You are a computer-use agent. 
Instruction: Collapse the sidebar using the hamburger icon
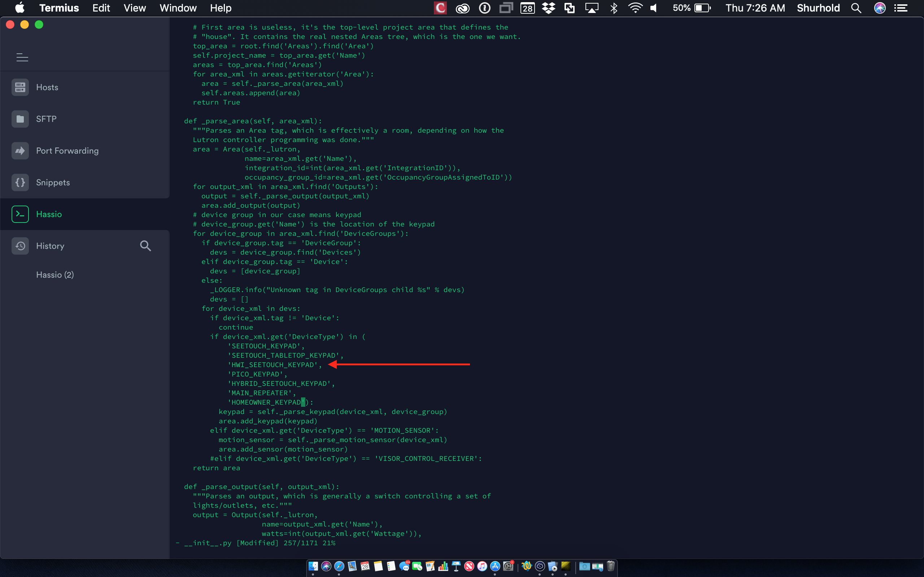pos(22,57)
